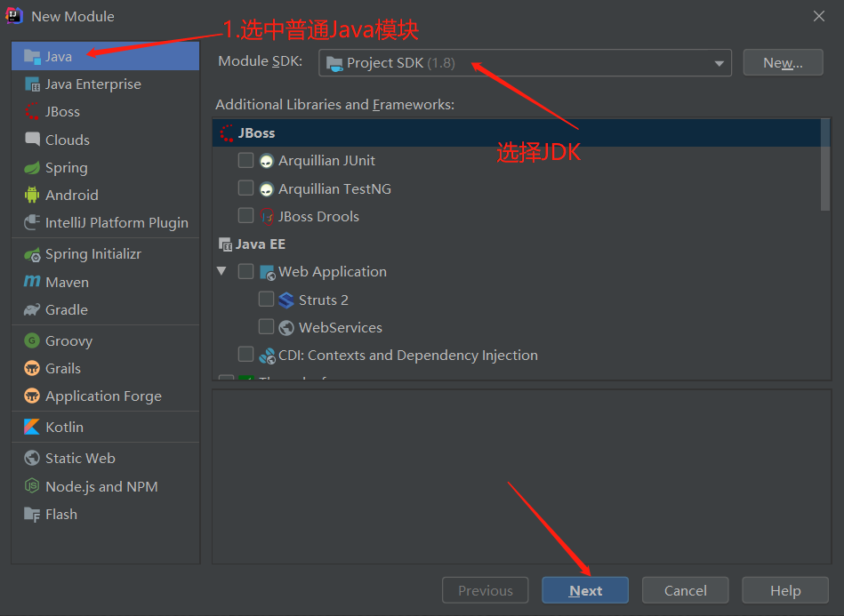Select the Java module type icon
Image resolution: width=844 pixels, height=616 pixels.
[34, 55]
